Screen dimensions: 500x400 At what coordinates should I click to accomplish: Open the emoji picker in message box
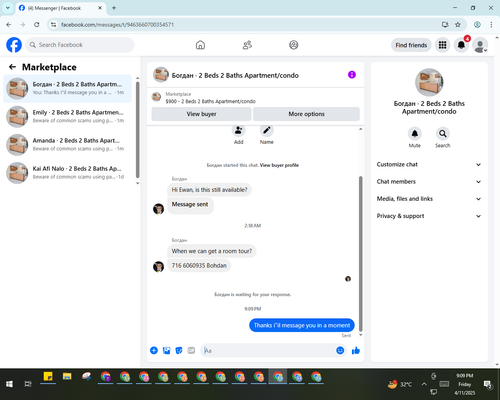(340, 350)
